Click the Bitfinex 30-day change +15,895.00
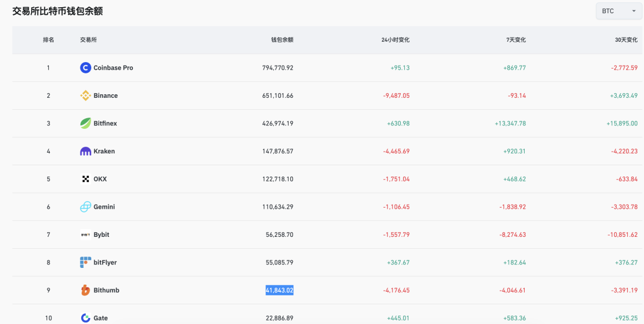 pos(622,124)
